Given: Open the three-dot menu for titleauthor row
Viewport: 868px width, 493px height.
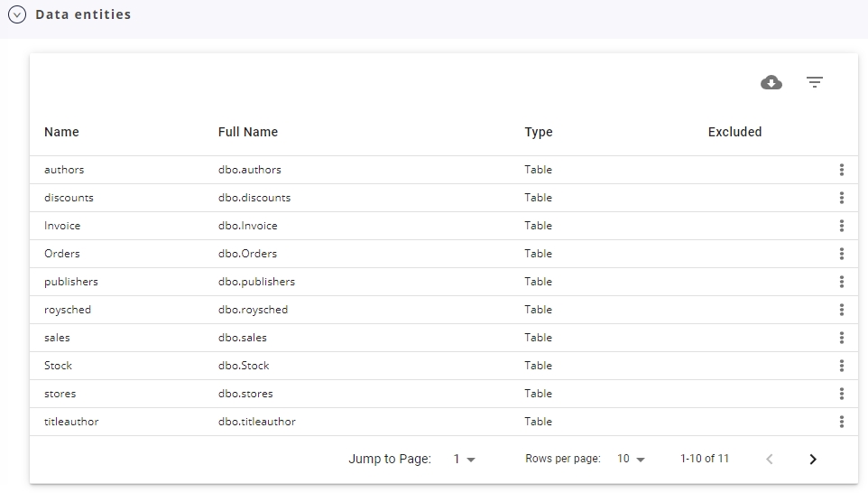Looking at the screenshot, I should (842, 422).
